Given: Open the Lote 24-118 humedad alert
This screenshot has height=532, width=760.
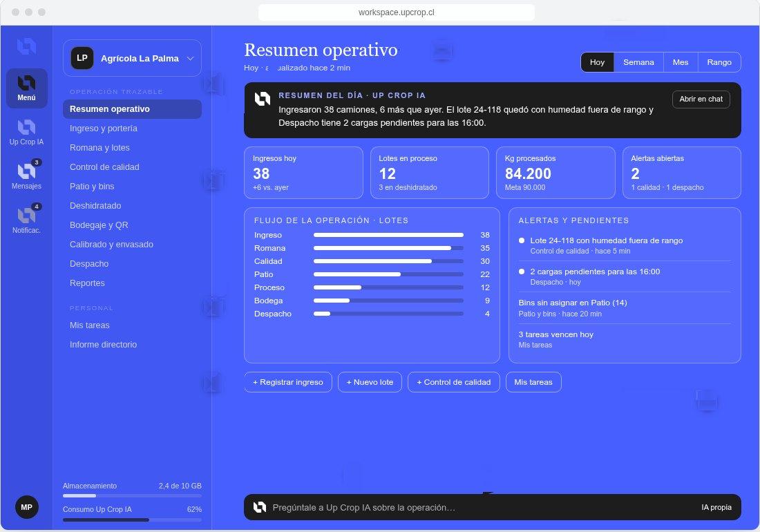Looking at the screenshot, I should [x=625, y=245].
